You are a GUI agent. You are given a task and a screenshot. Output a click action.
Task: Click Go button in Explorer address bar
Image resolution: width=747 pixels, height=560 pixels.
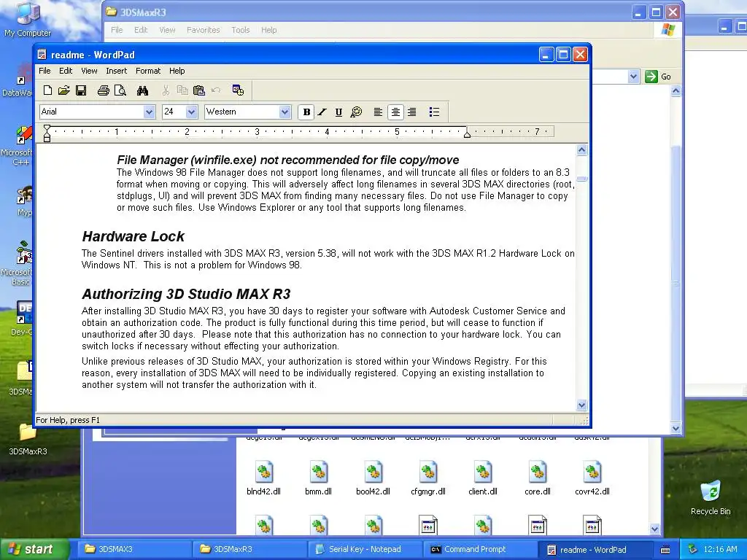(x=658, y=77)
